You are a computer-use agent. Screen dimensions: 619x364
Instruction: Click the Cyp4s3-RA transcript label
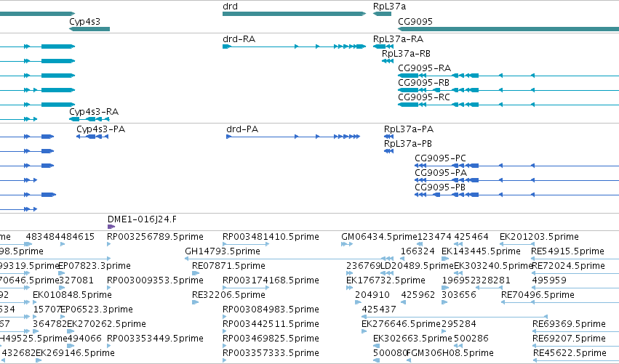tap(94, 112)
